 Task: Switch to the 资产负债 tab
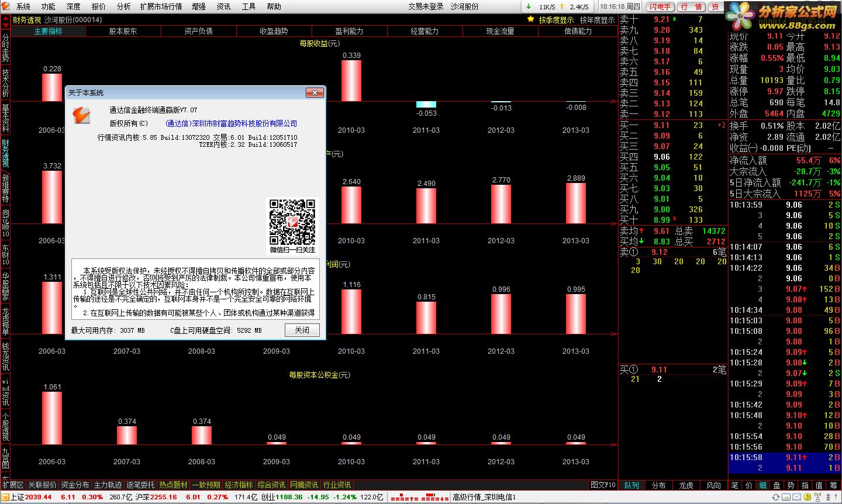(x=199, y=31)
